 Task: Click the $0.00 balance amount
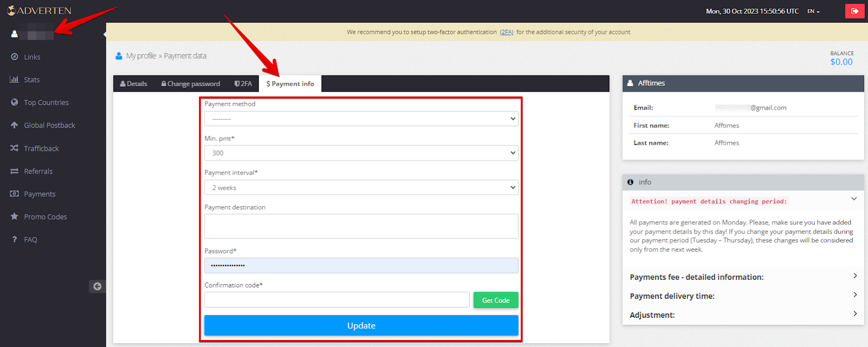(841, 62)
